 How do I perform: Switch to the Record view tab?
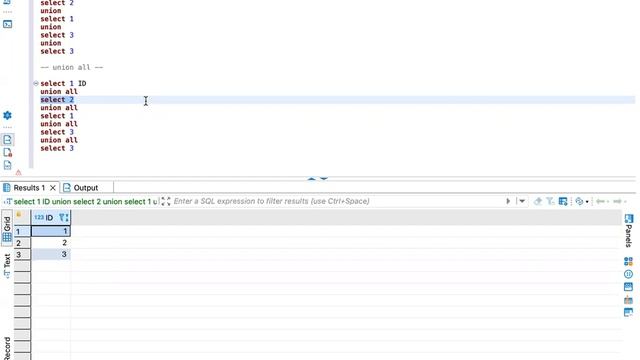7,348
